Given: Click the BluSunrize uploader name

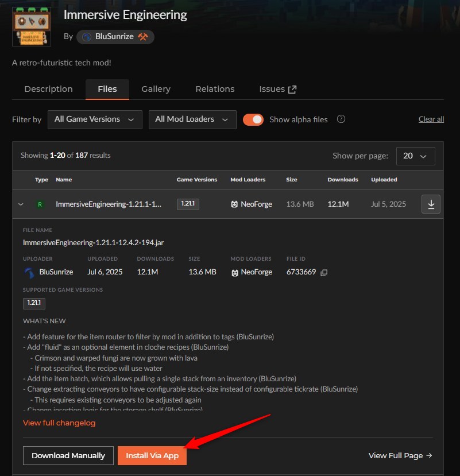Looking at the screenshot, I should pyautogui.click(x=56, y=272).
